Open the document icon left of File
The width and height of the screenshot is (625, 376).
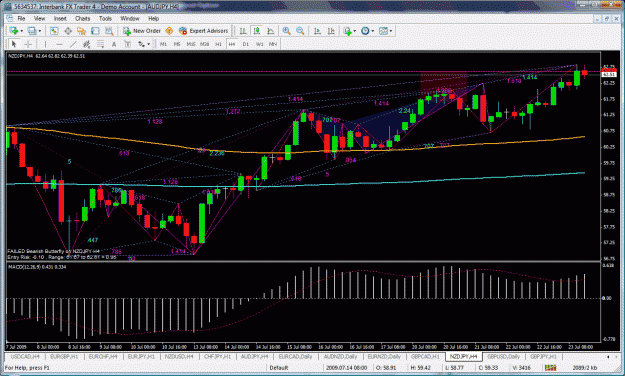[9, 18]
